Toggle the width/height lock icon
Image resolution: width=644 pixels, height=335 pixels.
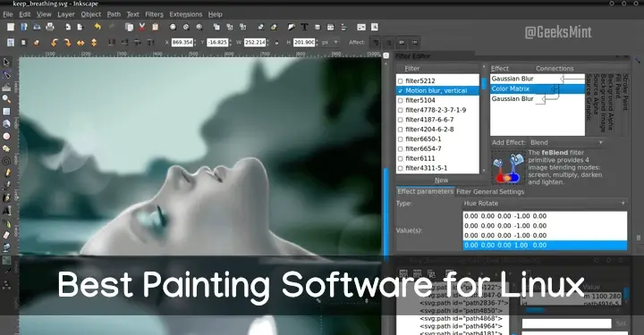pos(276,42)
